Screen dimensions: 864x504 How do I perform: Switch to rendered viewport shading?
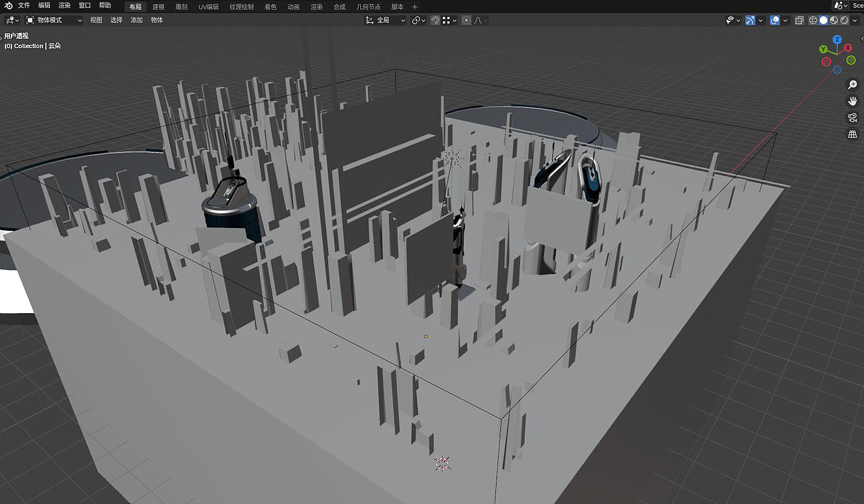point(844,20)
